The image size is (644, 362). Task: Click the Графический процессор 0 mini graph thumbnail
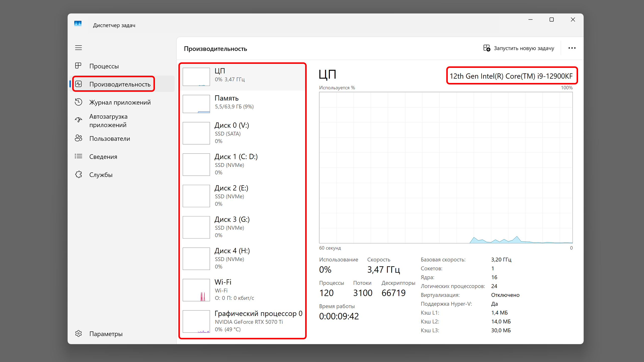click(196, 322)
